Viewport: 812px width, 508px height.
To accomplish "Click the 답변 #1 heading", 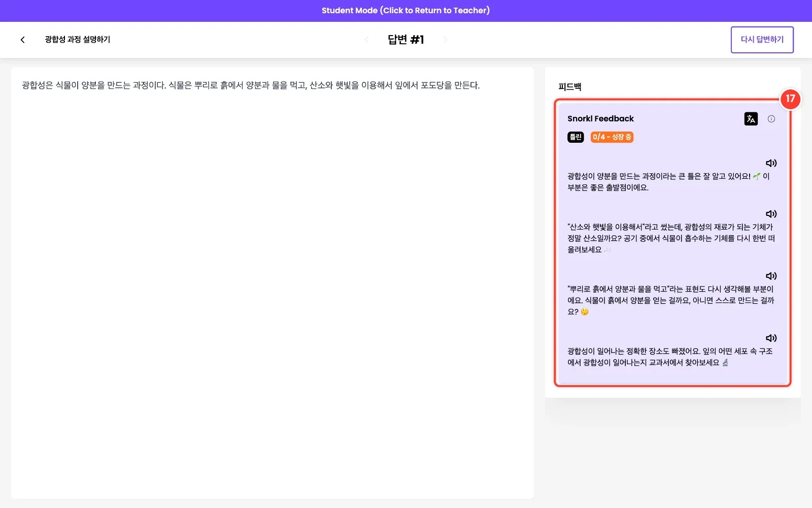I will 405,40.
